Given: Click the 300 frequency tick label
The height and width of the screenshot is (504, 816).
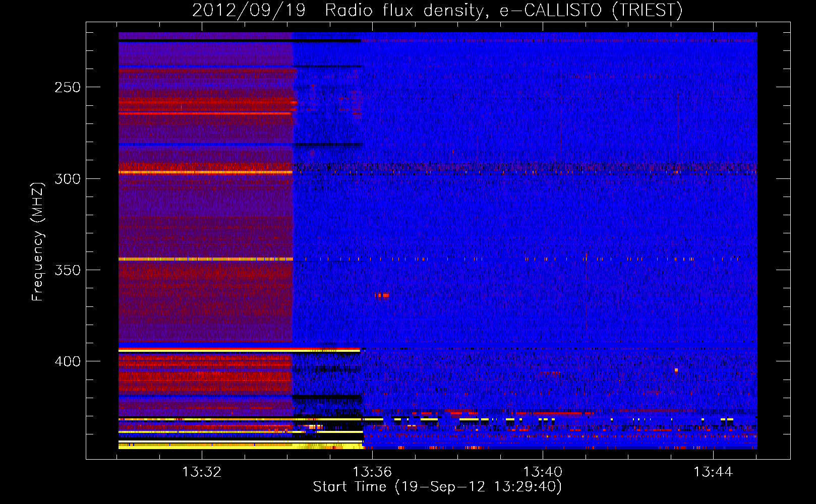Looking at the screenshot, I should pos(68,179).
